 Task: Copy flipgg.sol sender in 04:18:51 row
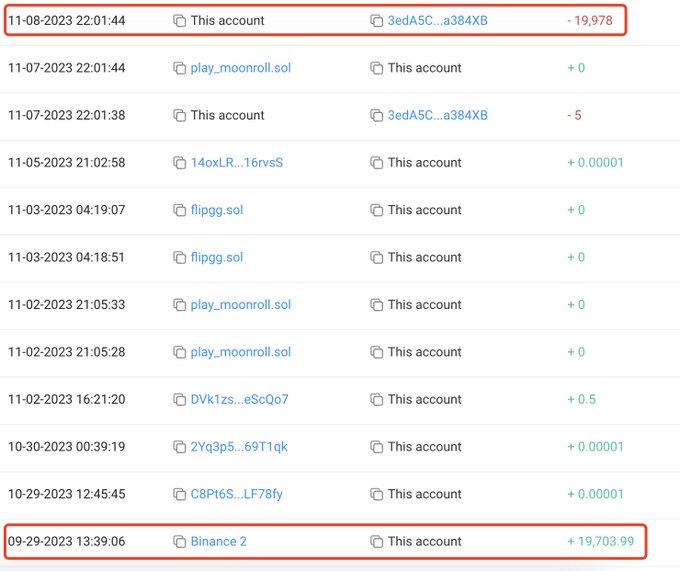click(x=179, y=258)
